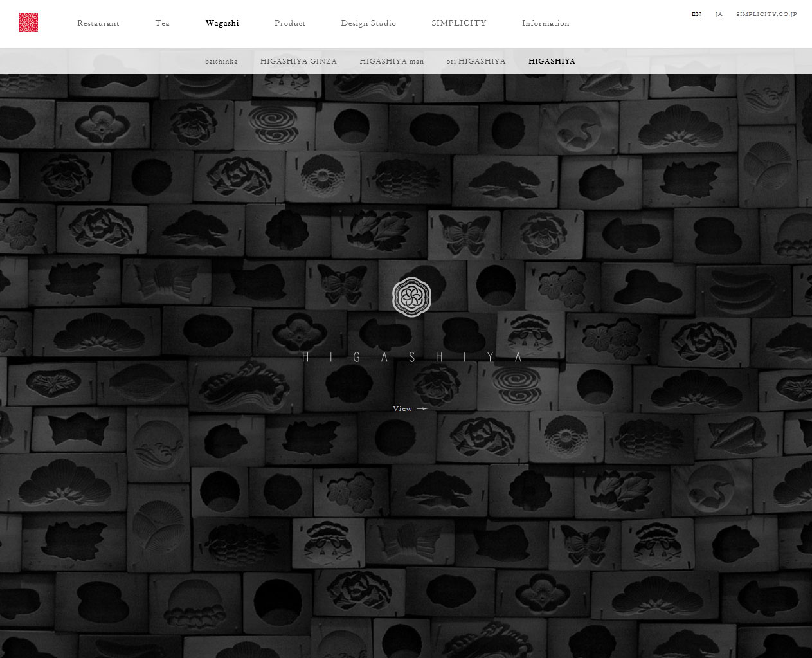This screenshot has height=658, width=812.
Task: Switch language to EN
Action: 696,14
